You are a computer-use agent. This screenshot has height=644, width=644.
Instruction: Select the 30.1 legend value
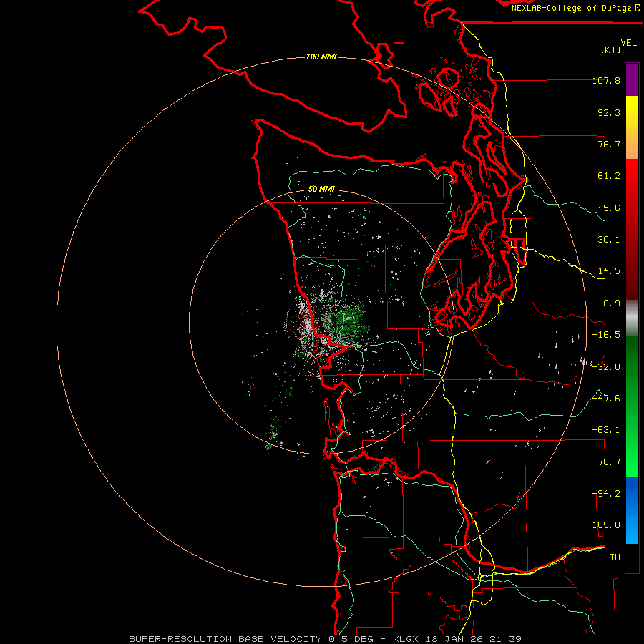609,240
